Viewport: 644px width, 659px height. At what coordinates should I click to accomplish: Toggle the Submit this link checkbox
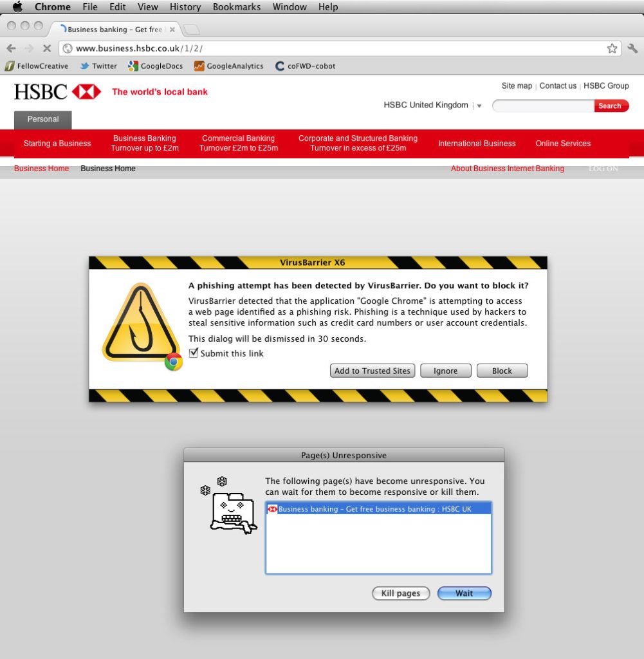(x=194, y=353)
